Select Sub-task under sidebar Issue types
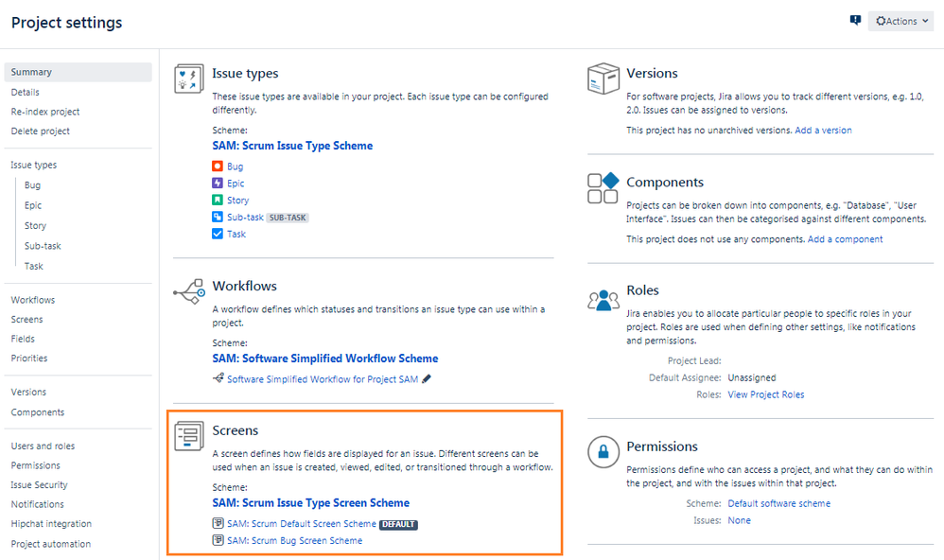944x560 pixels. 43,246
